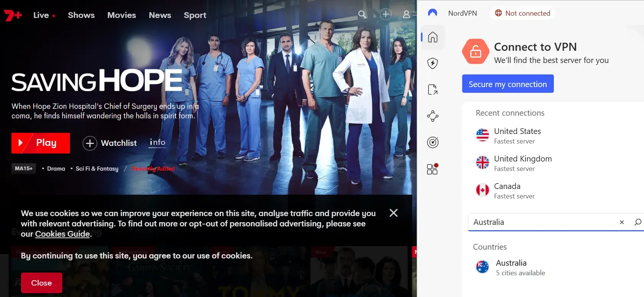This screenshot has height=297, width=644.
Task: Select Australia from the Countries list
Action: click(511, 267)
